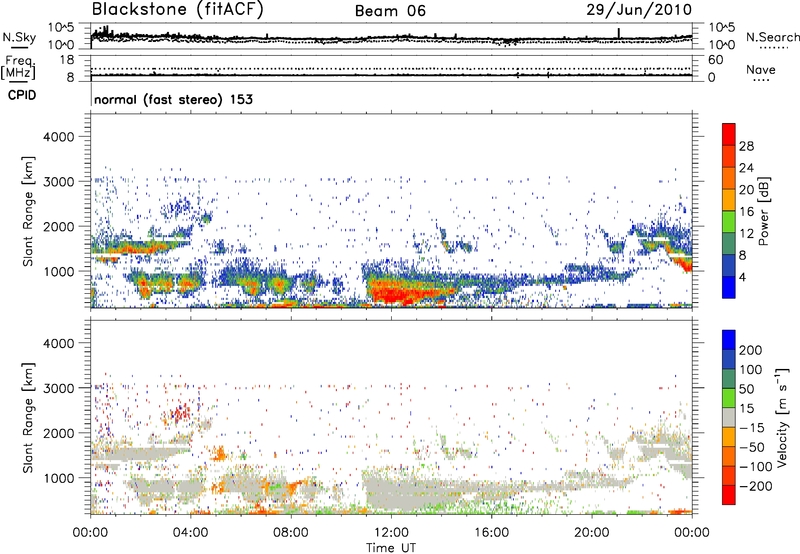Screen dimensions: 800x554
Task: Click the "Time UT" axis title
Action: point(391,548)
